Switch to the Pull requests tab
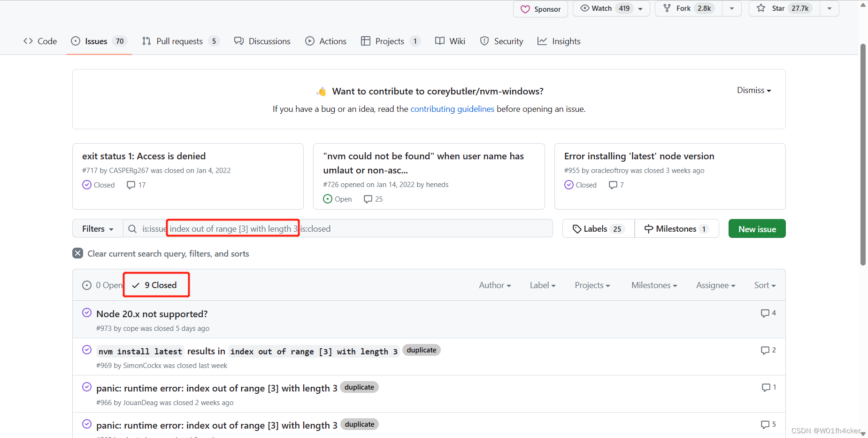This screenshot has width=868, height=438. [181, 41]
